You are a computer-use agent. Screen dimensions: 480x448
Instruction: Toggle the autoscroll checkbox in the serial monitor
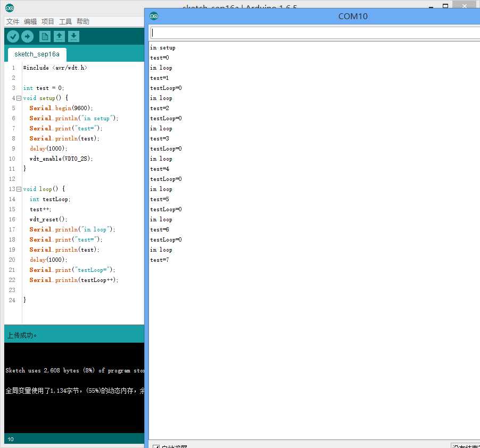click(x=156, y=446)
